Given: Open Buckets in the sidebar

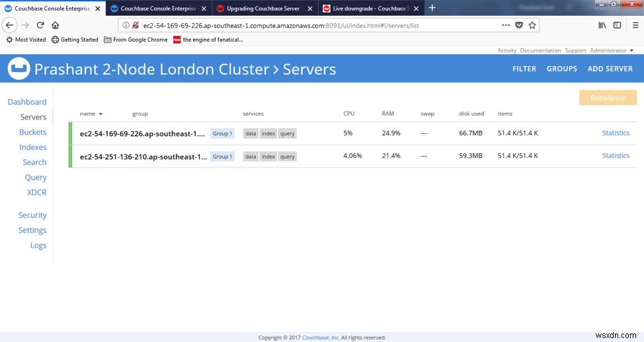Looking at the screenshot, I should 33,132.
